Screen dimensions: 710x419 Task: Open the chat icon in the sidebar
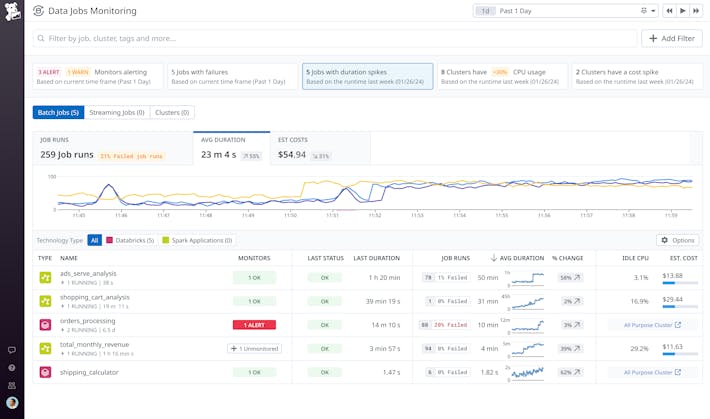tap(11, 350)
